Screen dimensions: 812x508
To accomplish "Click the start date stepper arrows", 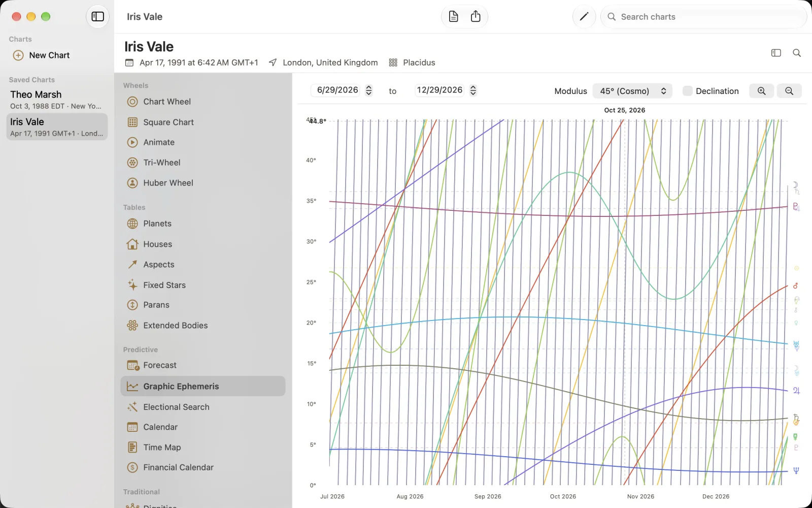I will [369, 90].
